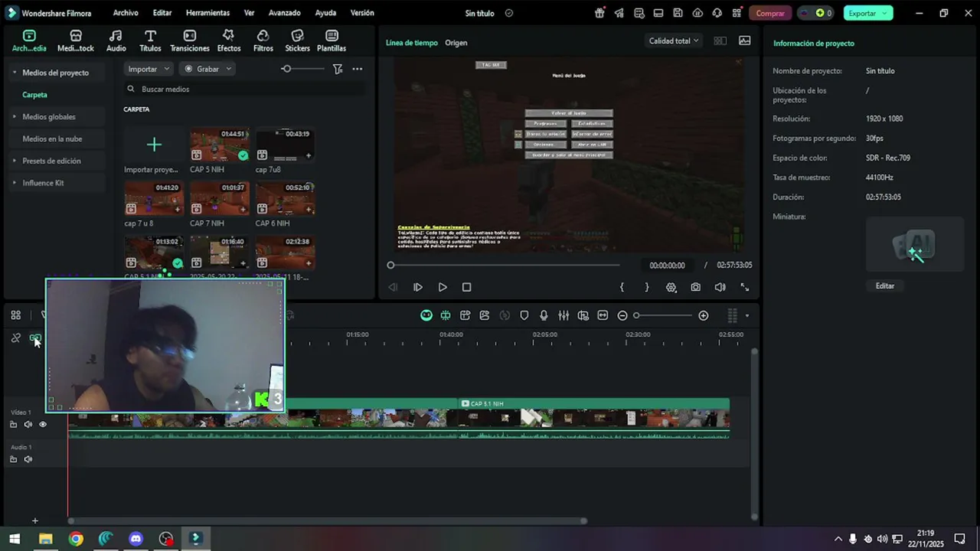
Task: Toggle the unlink chain icon on timeline
Action: coord(15,337)
